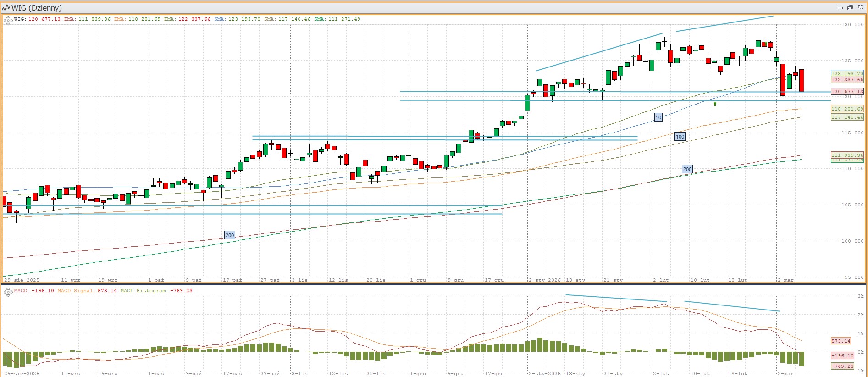This screenshot has width=868, height=377.
Task: Click the chart icon beside WIG (Dzienny) title
Action: pyautogui.click(x=6, y=8)
